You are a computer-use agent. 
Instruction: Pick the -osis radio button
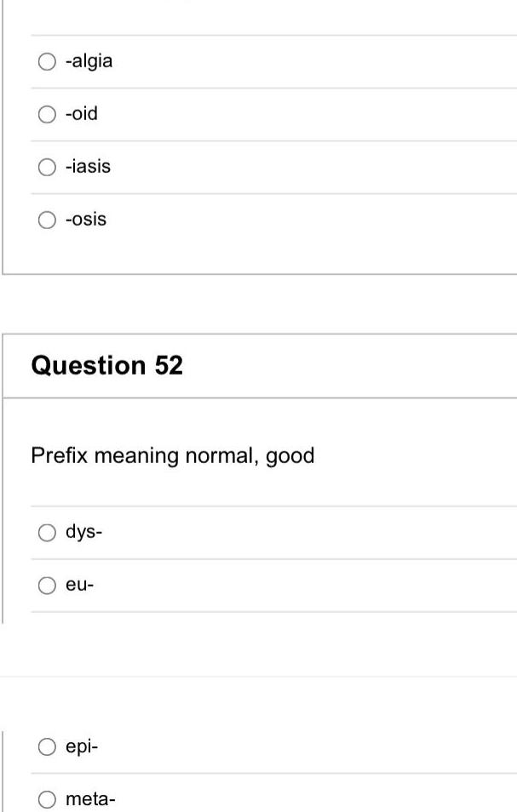(x=46, y=220)
